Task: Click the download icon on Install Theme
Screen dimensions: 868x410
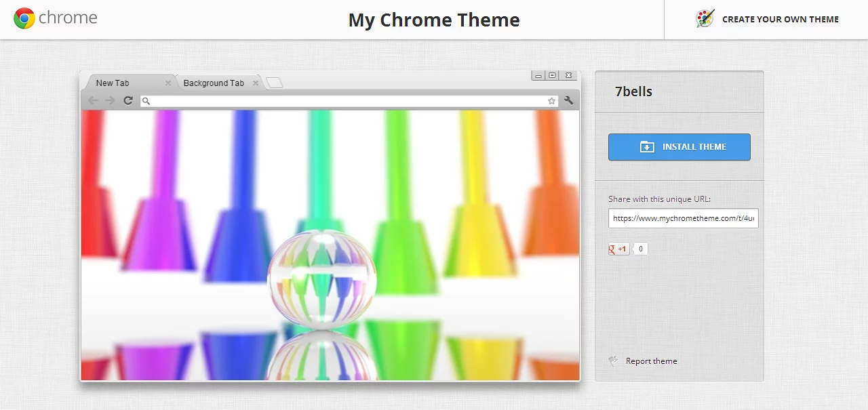Action: point(647,147)
